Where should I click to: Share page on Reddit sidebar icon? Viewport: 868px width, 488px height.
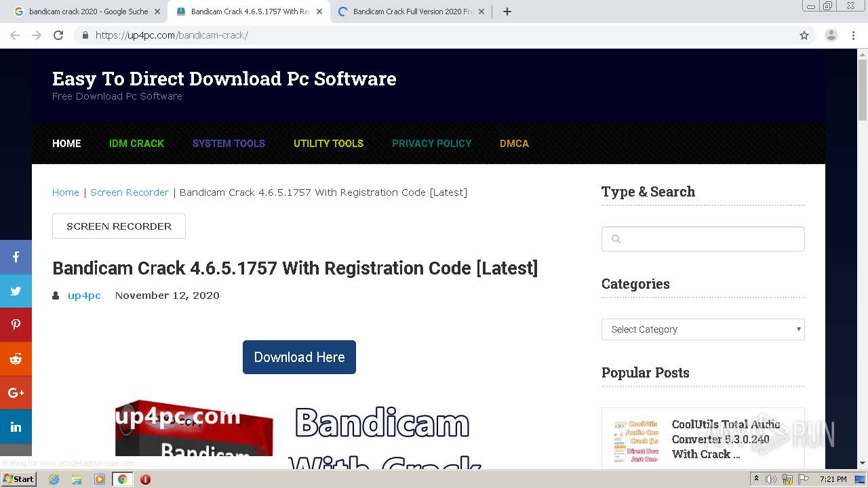pyautogui.click(x=16, y=359)
